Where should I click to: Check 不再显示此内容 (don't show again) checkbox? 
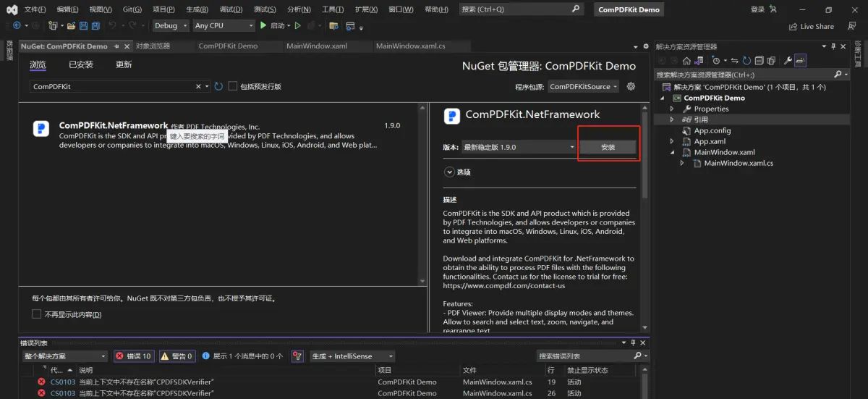tap(37, 314)
